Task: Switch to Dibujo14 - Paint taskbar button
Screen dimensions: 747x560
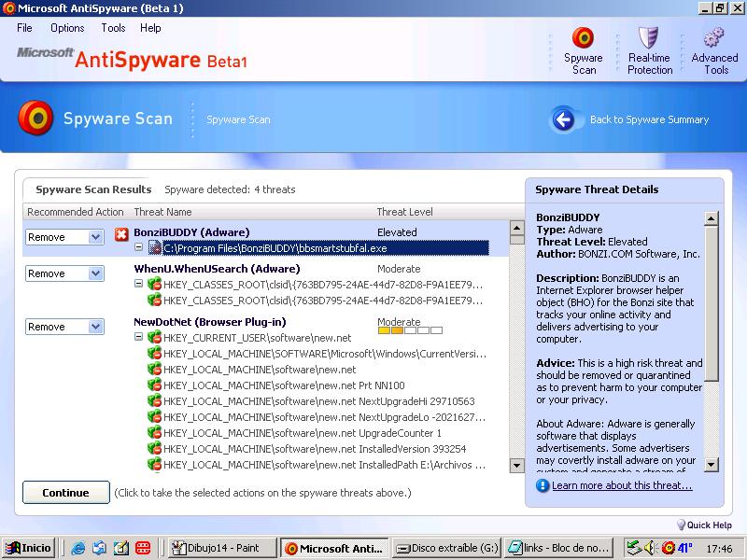Action: [221, 548]
